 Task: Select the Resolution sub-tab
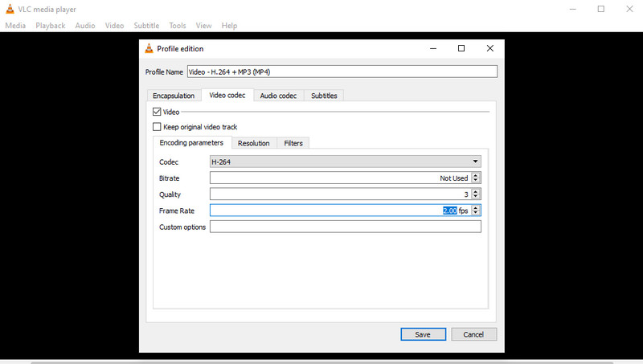[x=253, y=143]
